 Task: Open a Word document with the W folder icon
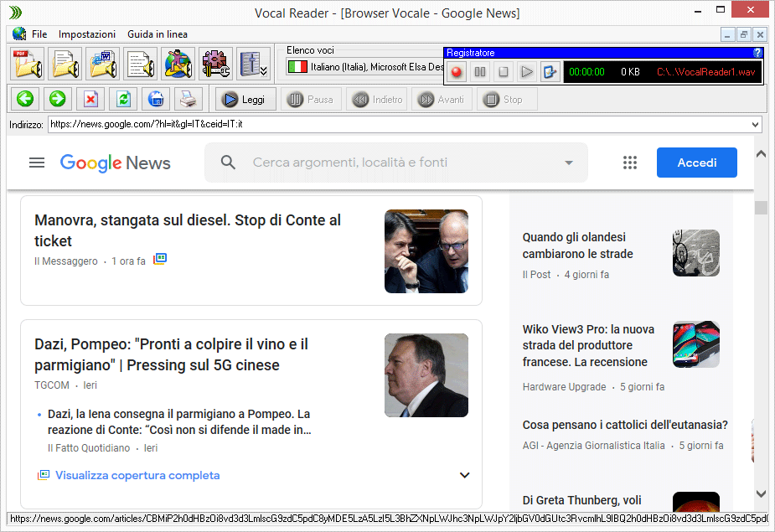click(103, 64)
